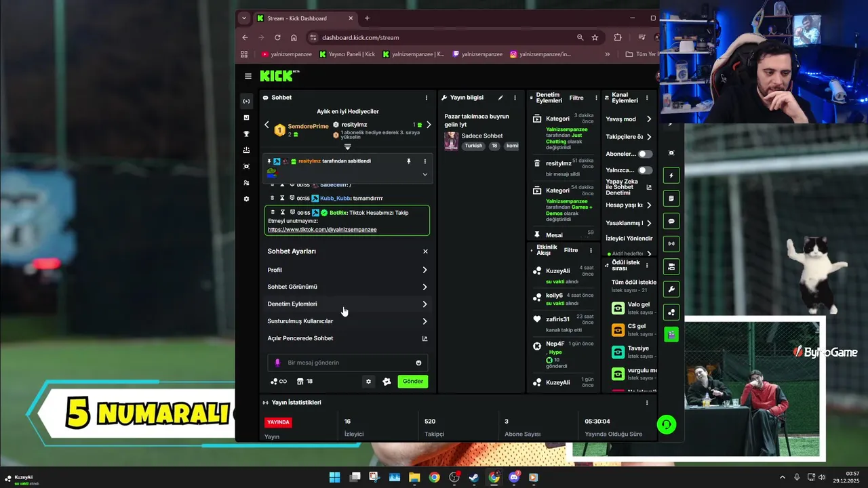
Task: Open the Profil settings entry
Action: [x=347, y=270]
